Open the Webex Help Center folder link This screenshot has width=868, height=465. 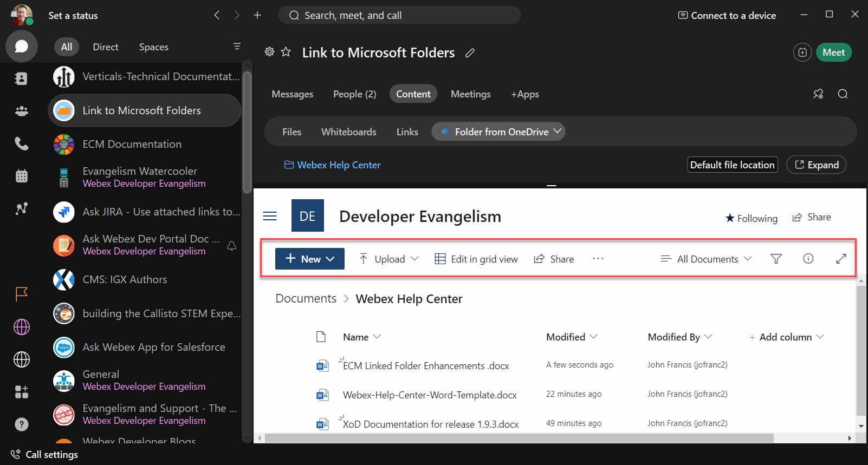point(333,165)
